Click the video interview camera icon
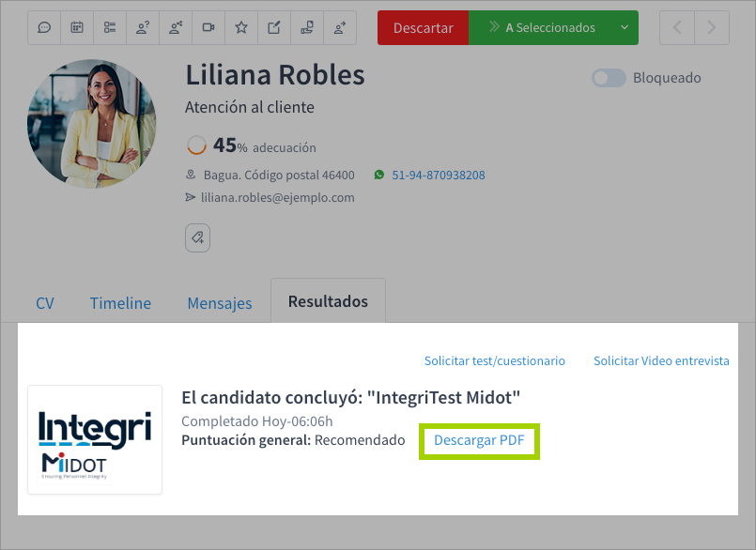The image size is (756, 550). [x=208, y=28]
